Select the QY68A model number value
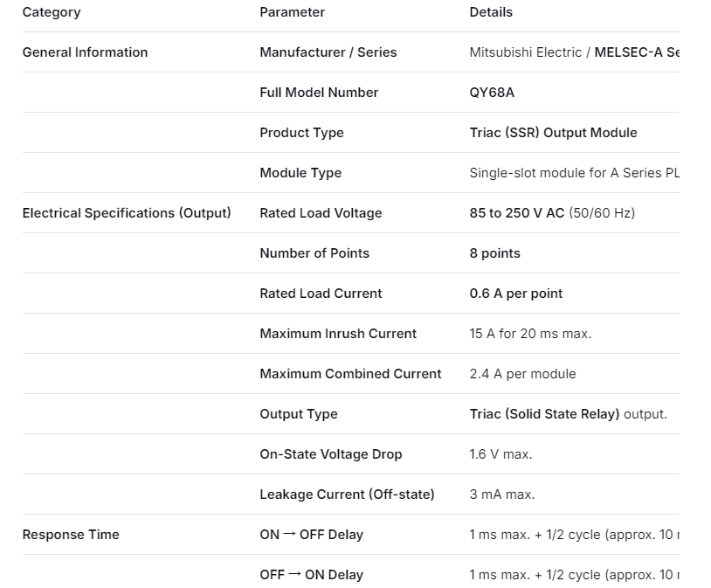 492,93
